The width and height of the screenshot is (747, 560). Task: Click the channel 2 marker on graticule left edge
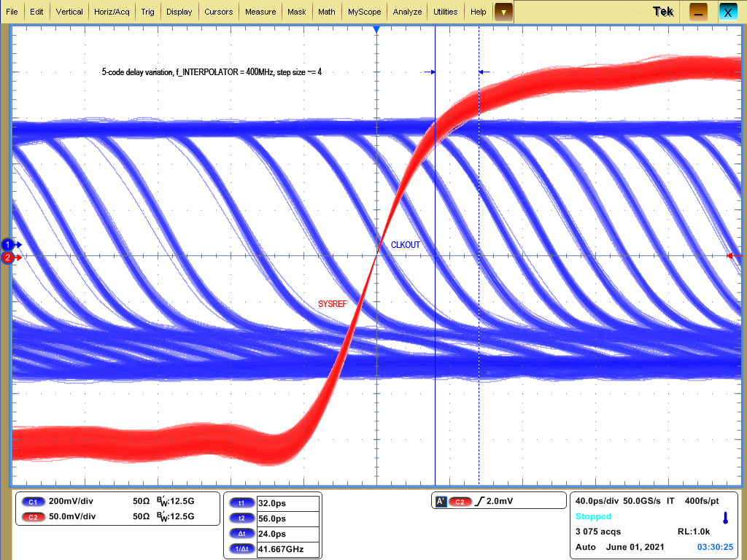7,257
